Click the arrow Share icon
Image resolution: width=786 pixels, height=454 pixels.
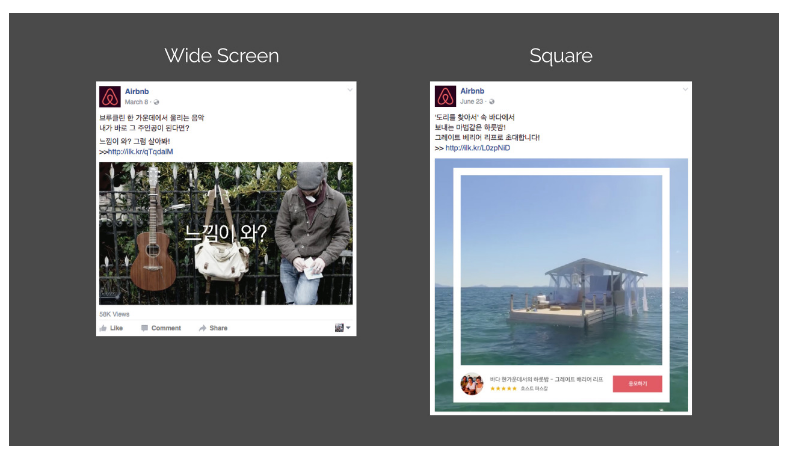(x=203, y=328)
